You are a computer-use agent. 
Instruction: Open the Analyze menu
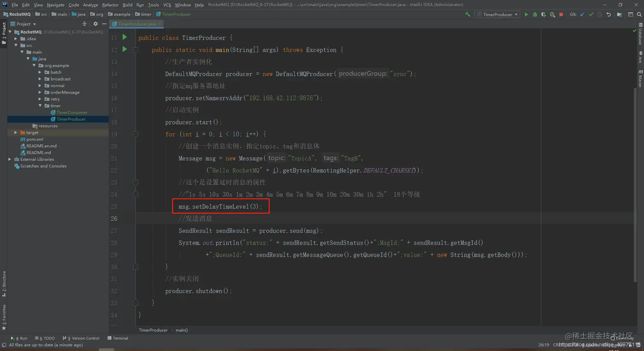90,5
